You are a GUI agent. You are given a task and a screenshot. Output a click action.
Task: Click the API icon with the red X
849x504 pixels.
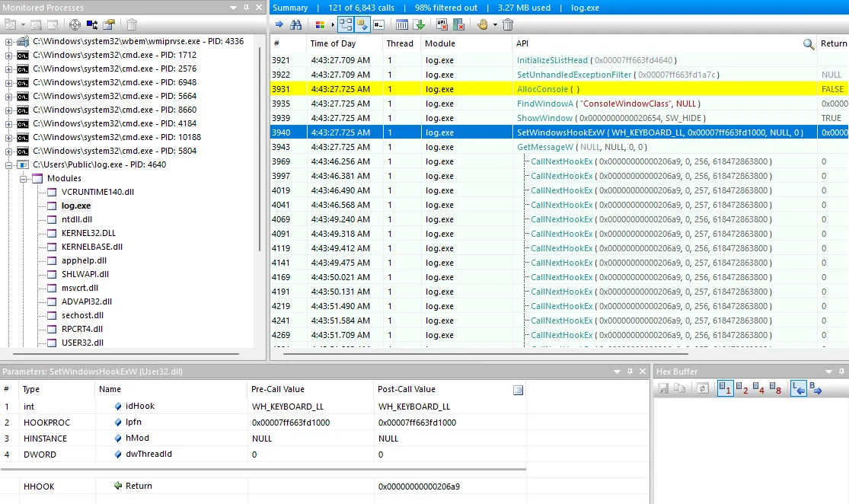coord(442,24)
